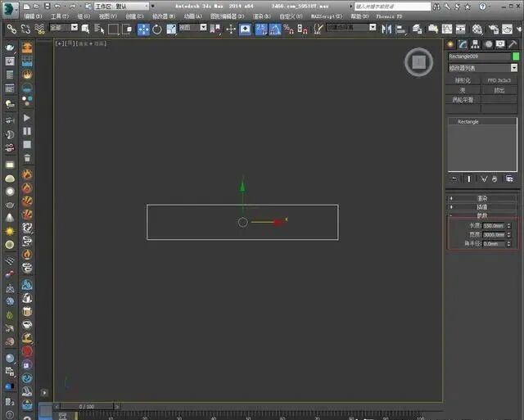The width and height of the screenshot is (524, 420).
Task: Click the binoculars search icon
Action: coord(436,7)
